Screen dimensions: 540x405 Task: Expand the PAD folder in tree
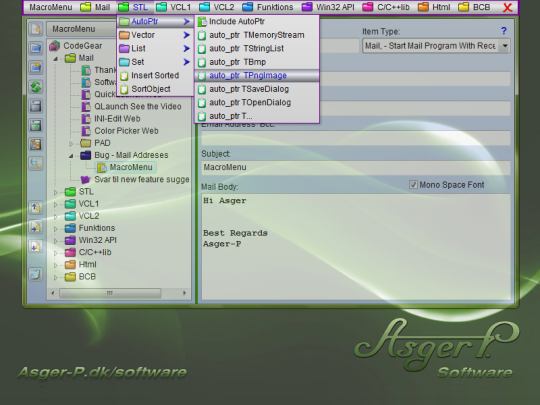tap(71, 143)
